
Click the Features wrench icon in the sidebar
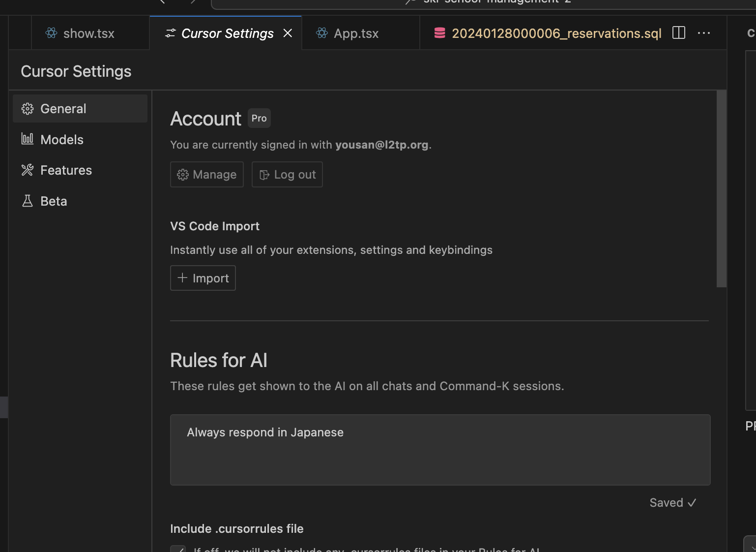(x=28, y=170)
